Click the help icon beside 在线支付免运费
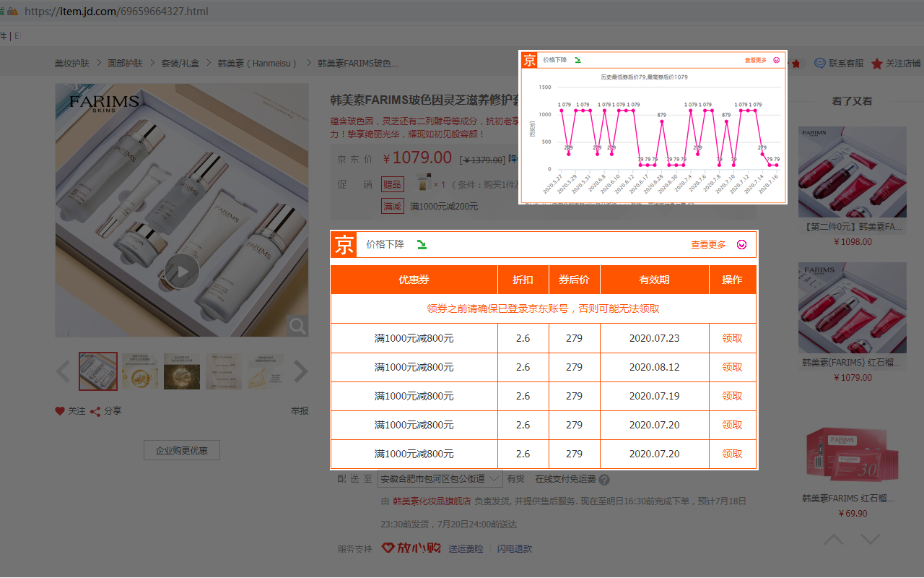This screenshot has height=578, width=924. coord(604,479)
